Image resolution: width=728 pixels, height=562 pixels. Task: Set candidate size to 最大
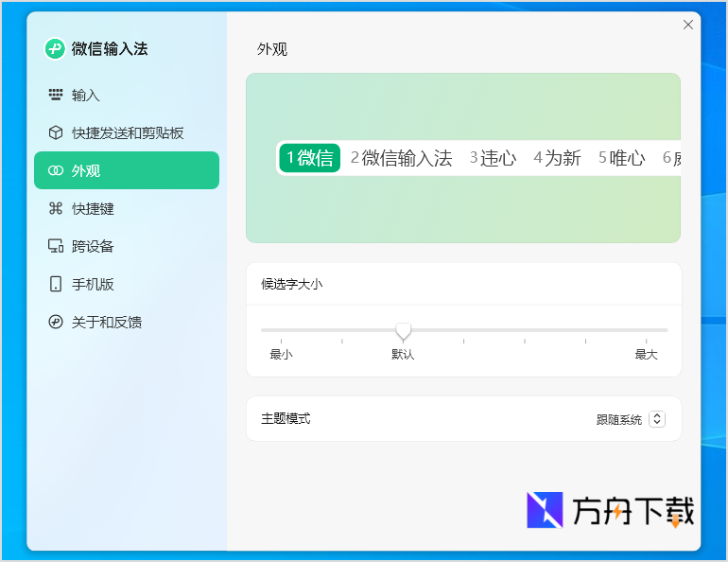(x=646, y=355)
